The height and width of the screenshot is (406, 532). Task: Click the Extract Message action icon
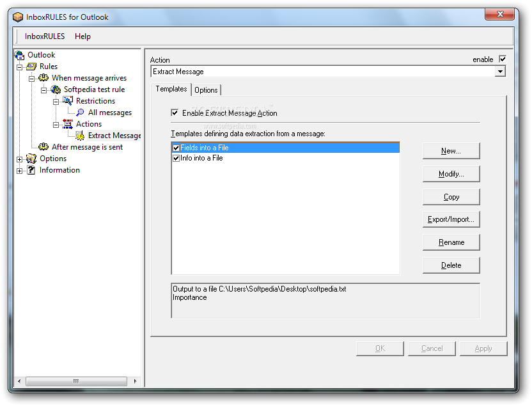click(x=80, y=136)
